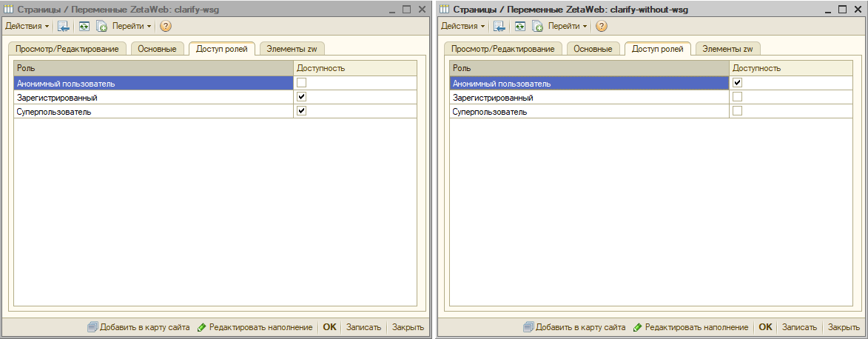Viewport: 868px width, 339px height.
Task: Select Анонимный пользователь row in clarify-without-wsg window
Action: pos(651,83)
